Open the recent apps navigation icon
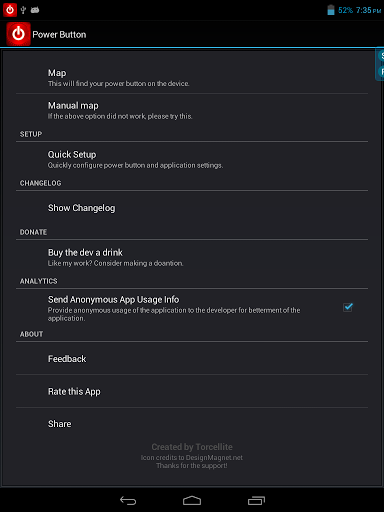This screenshot has width=384, height=512. (256, 500)
